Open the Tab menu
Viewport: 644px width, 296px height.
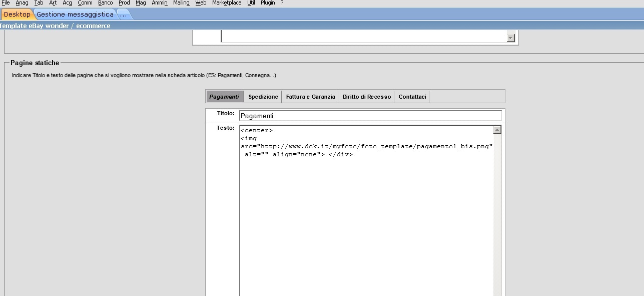(x=39, y=3)
